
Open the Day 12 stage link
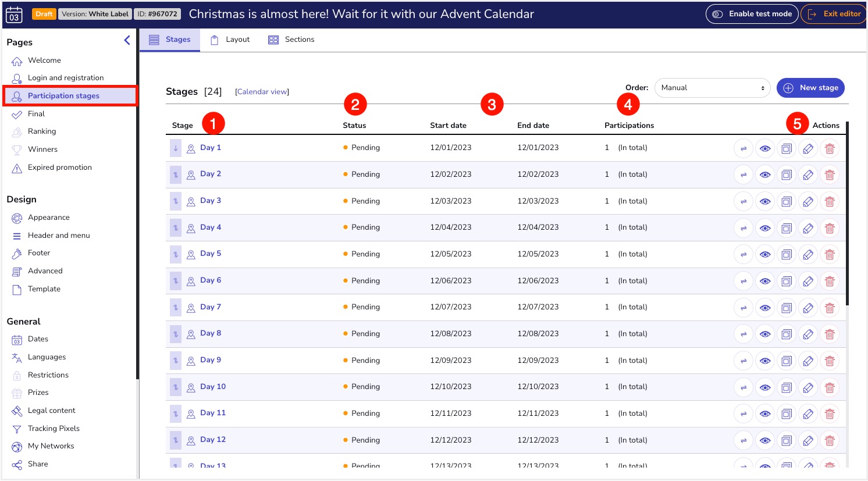click(x=213, y=440)
